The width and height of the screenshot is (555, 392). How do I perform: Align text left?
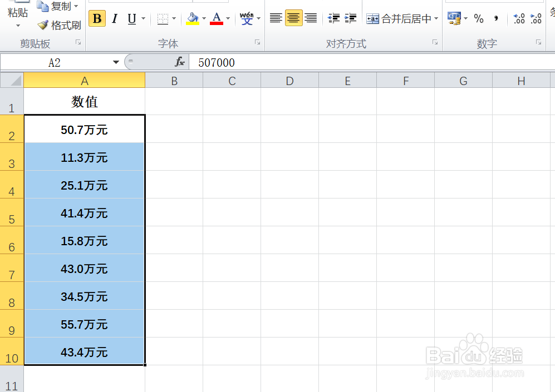click(x=276, y=18)
